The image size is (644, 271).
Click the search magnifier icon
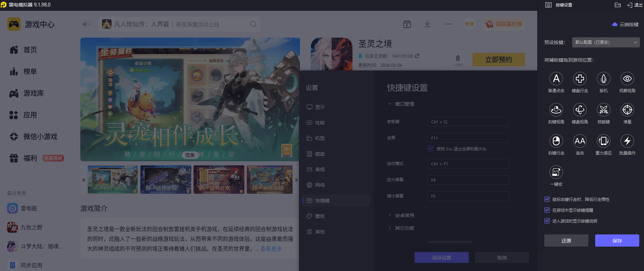[253, 24]
